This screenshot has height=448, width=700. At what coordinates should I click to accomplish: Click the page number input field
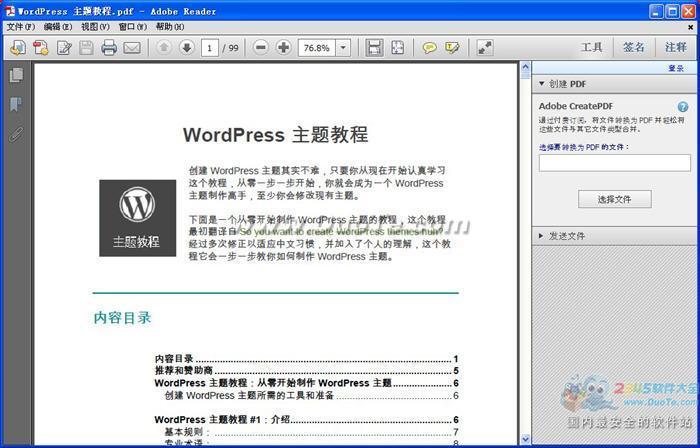pyautogui.click(x=210, y=48)
